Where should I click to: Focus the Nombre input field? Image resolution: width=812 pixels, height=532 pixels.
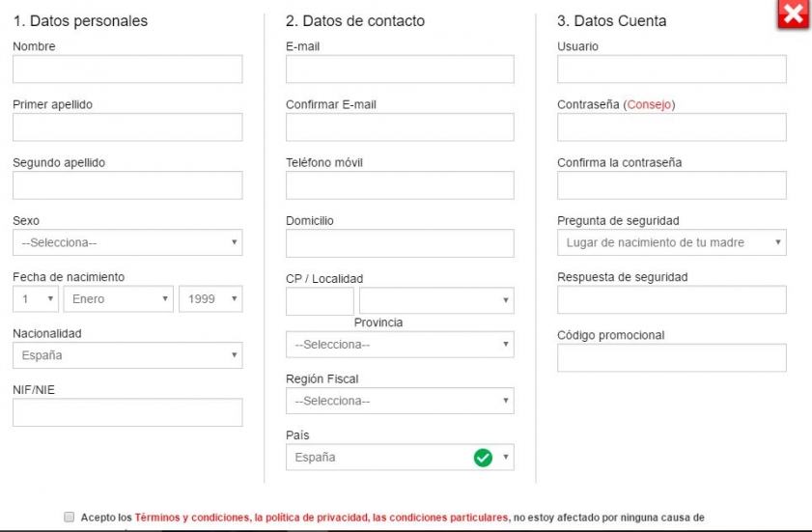coord(127,69)
